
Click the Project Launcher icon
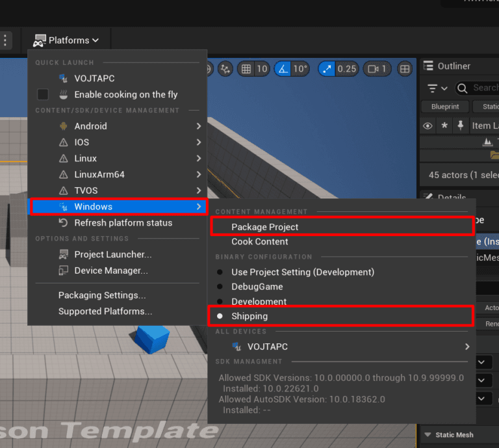pyautogui.click(x=63, y=254)
